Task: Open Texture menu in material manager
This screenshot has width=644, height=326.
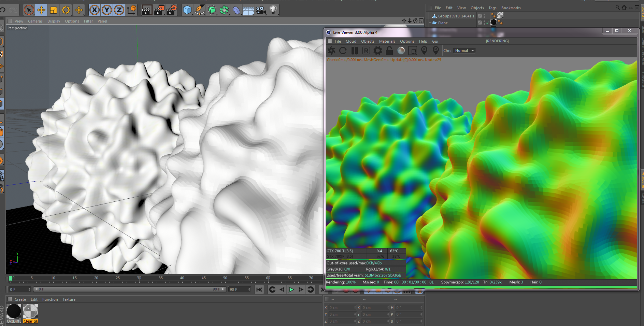Action: 69,299
